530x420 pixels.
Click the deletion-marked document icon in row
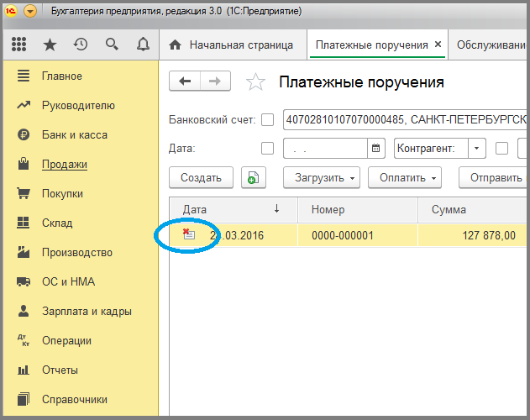[189, 234]
